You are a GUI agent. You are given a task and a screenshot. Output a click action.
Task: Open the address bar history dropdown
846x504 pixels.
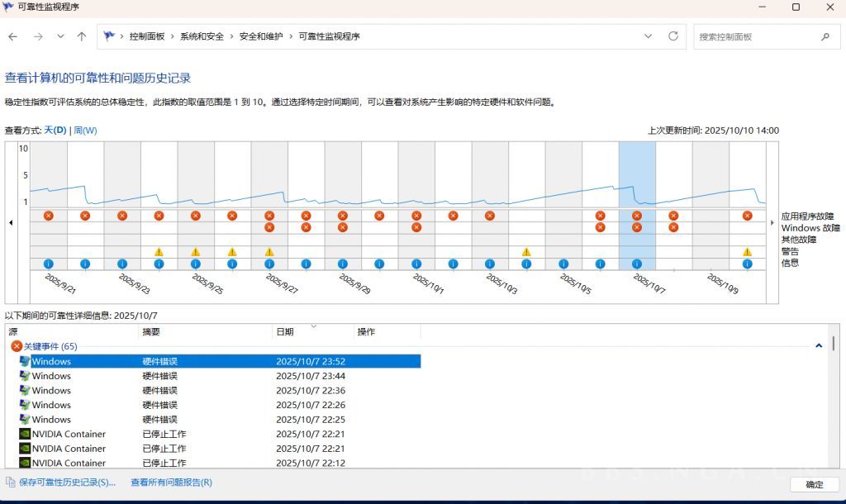[649, 36]
